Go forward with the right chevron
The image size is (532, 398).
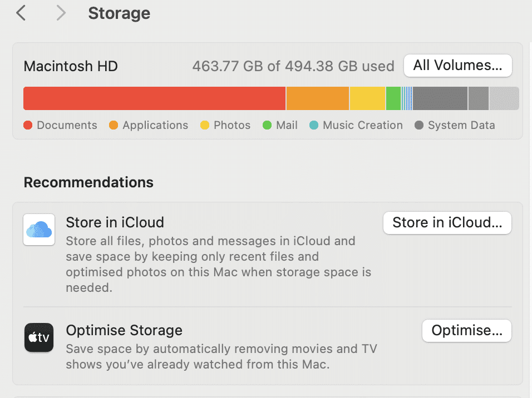coord(61,13)
